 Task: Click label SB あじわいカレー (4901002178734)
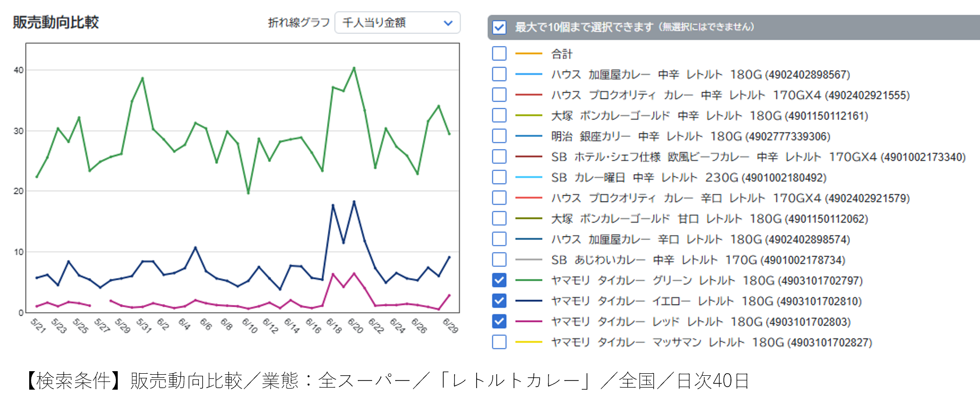tap(698, 260)
